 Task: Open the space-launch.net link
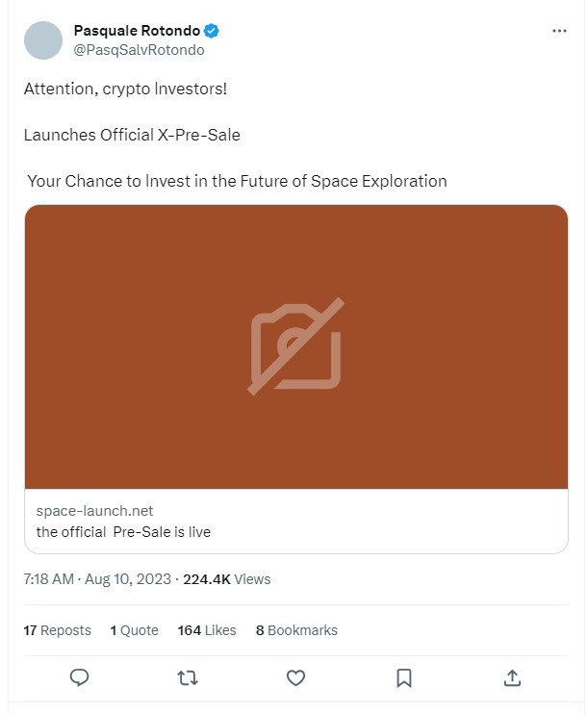coord(94,511)
